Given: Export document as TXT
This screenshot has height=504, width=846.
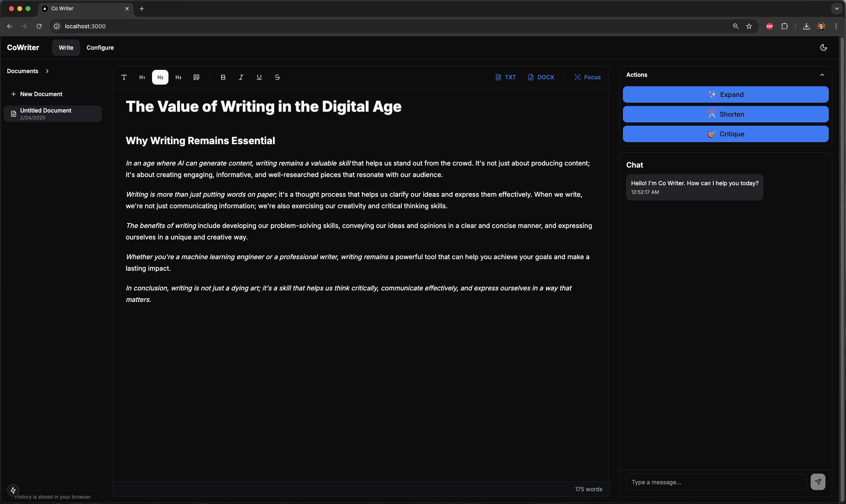Looking at the screenshot, I should 506,77.
